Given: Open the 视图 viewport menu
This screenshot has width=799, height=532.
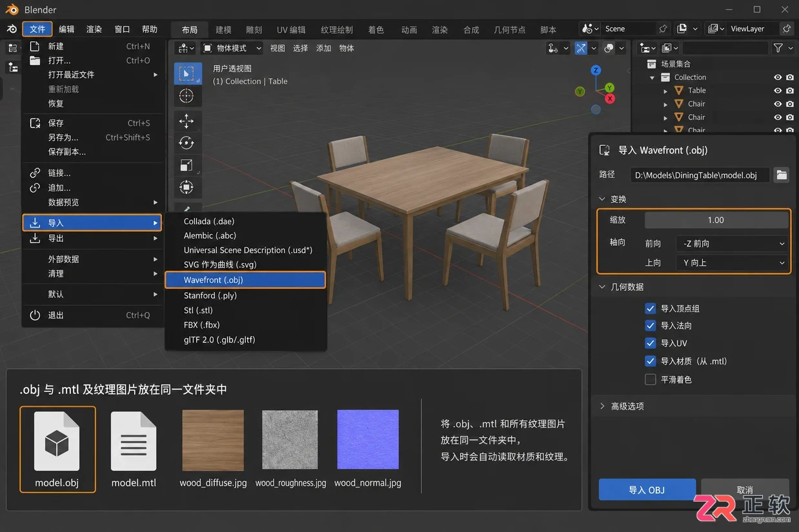Looking at the screenshot, I should pos(278,48).
